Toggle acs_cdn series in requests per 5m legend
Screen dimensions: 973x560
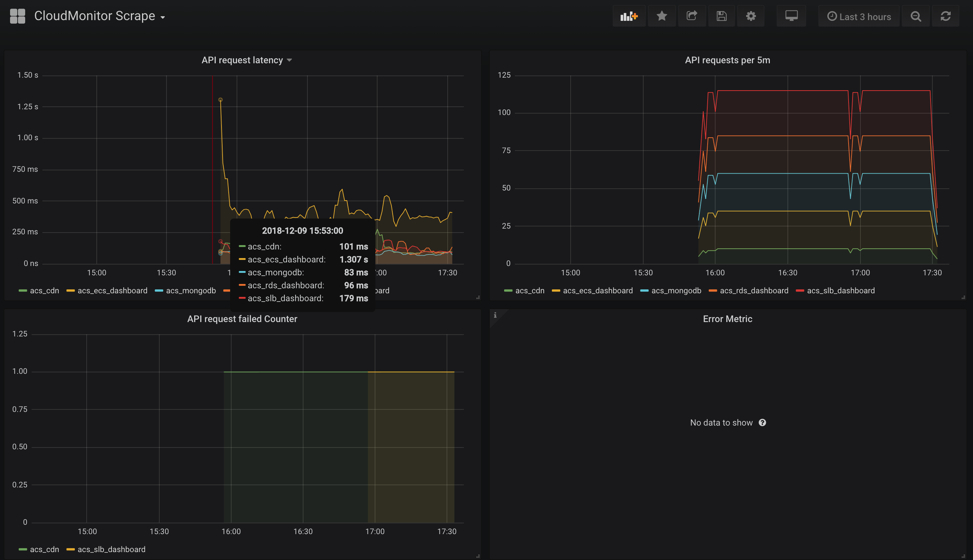[529, 291]
